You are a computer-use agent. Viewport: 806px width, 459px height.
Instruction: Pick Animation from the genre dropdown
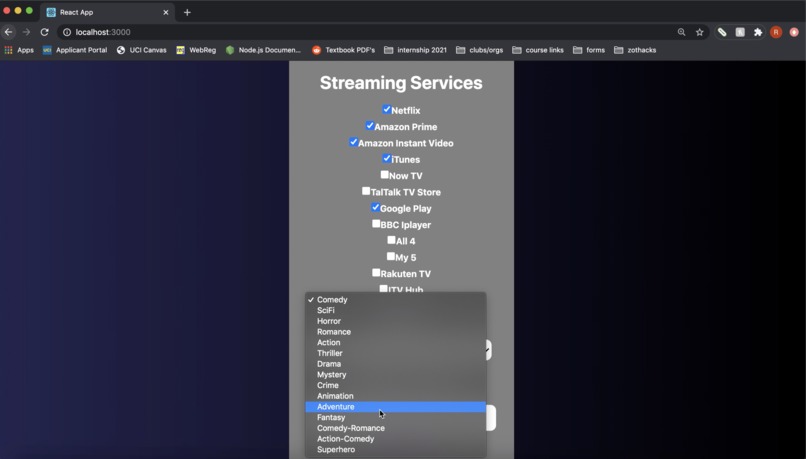coord(395,396)
